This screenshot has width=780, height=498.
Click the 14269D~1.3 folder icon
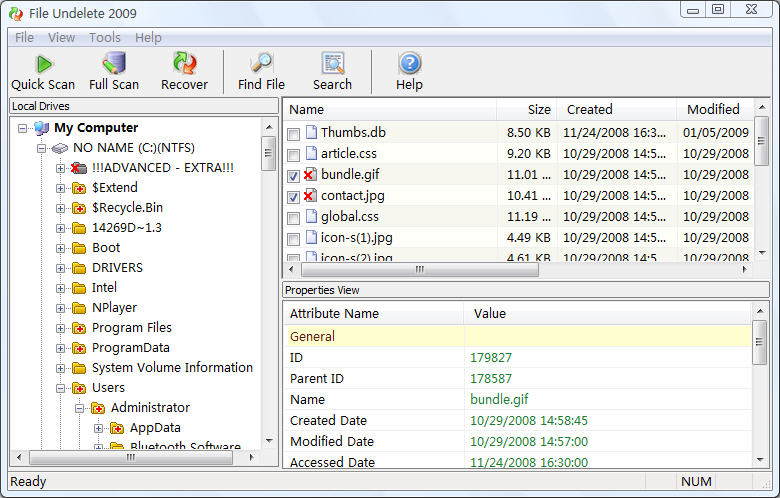[79, 228]
